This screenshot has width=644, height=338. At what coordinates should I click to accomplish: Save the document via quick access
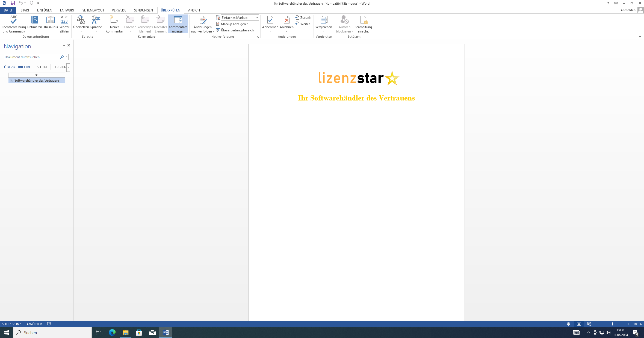(x=13, y=3)
